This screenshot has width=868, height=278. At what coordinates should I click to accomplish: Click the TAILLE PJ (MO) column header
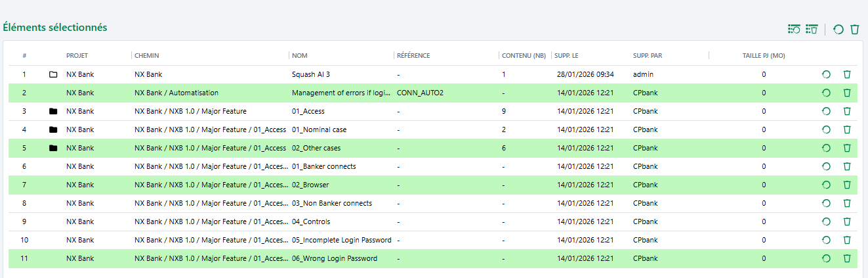759,56
